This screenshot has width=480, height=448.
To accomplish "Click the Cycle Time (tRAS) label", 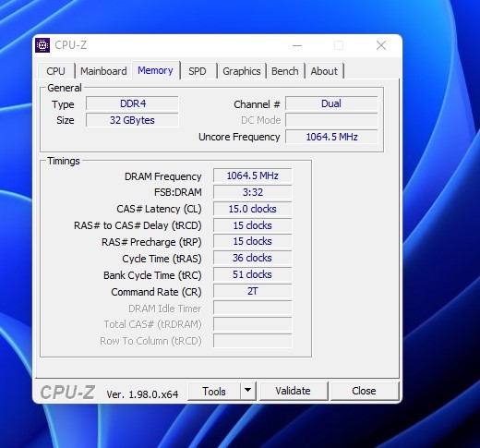I will tap(162, 259).
